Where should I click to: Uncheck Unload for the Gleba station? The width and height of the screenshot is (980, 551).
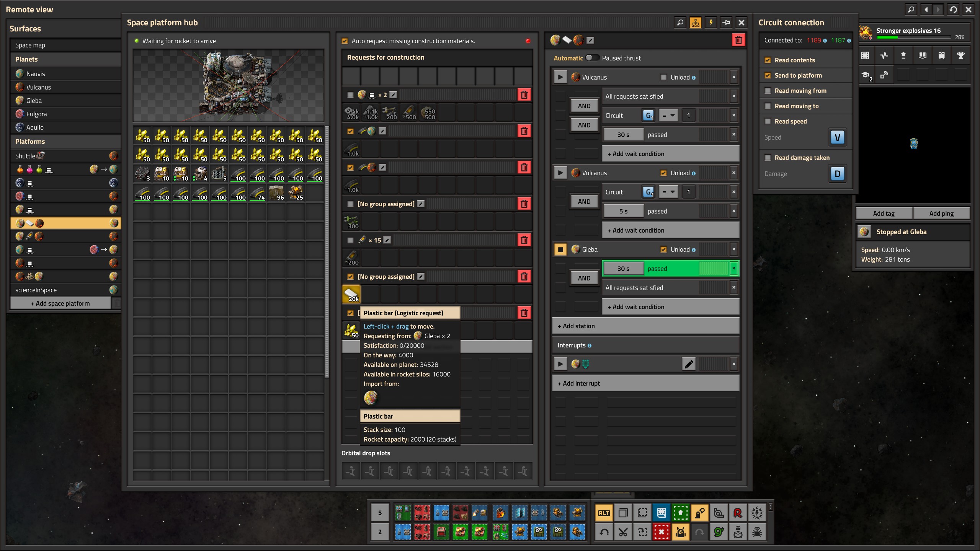[663, 249]
